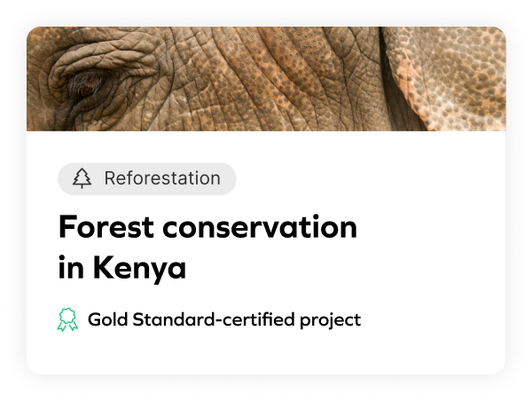
Task: Click the word "Kenya" in the heading
Action: coord(142,268)
